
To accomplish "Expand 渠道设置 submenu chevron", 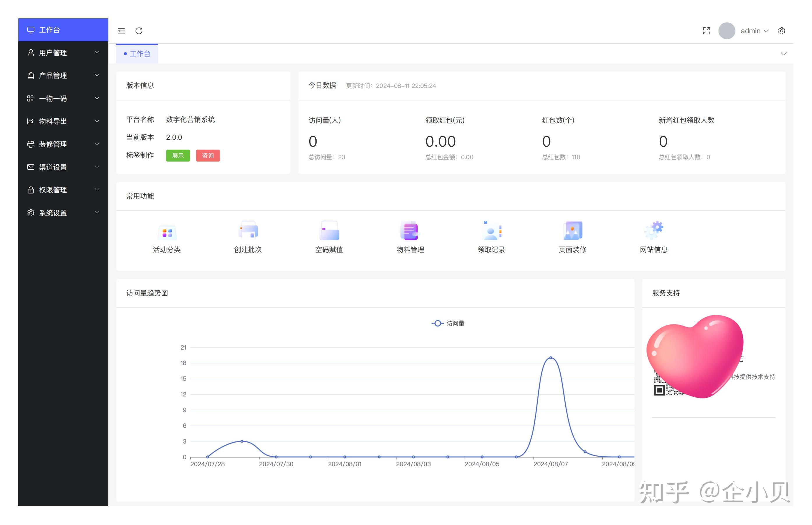I will 97,167.
